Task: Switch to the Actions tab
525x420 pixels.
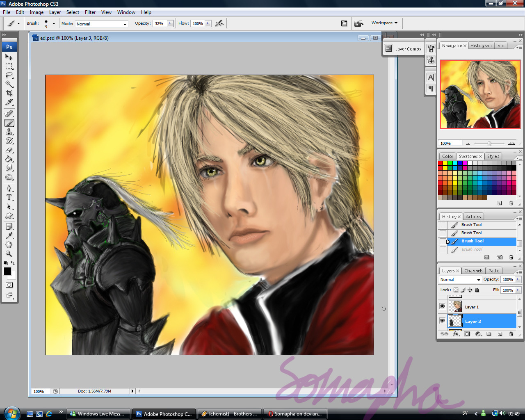Action: coord(473,217)
